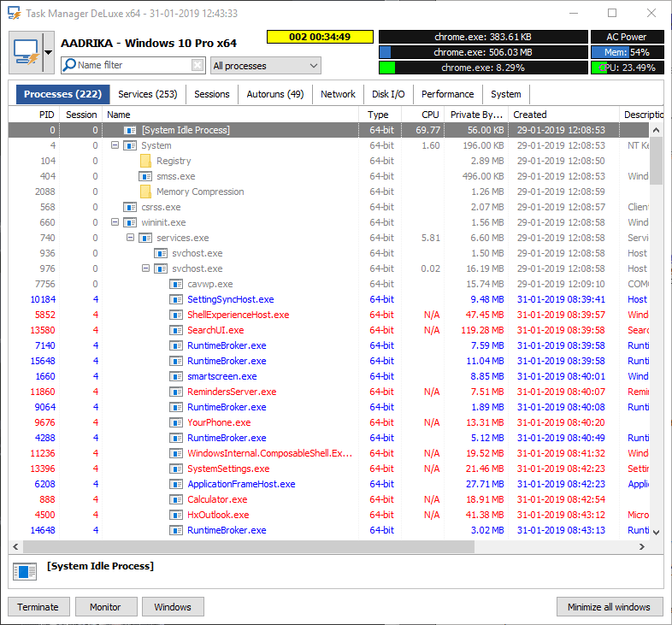The height and width of the screenshot is (625, 672).
Task: Click the yellow uptime counter 002 00:34:49
Action: 320,37
